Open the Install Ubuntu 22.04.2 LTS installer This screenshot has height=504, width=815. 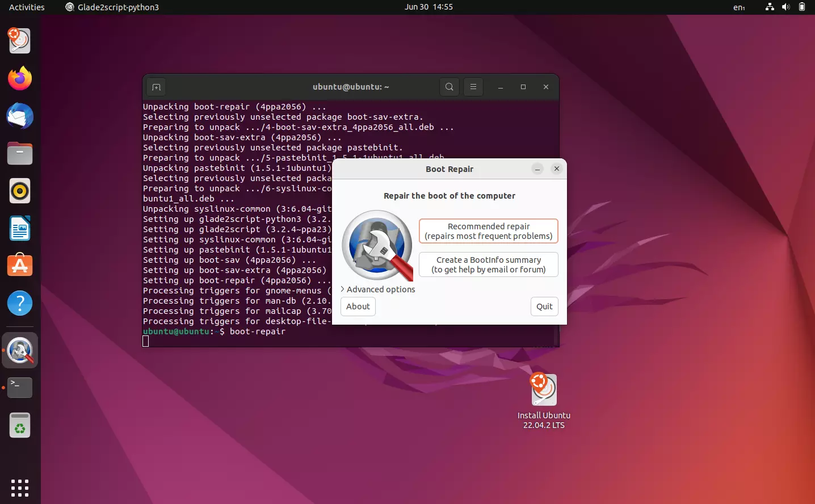[543, 389]
